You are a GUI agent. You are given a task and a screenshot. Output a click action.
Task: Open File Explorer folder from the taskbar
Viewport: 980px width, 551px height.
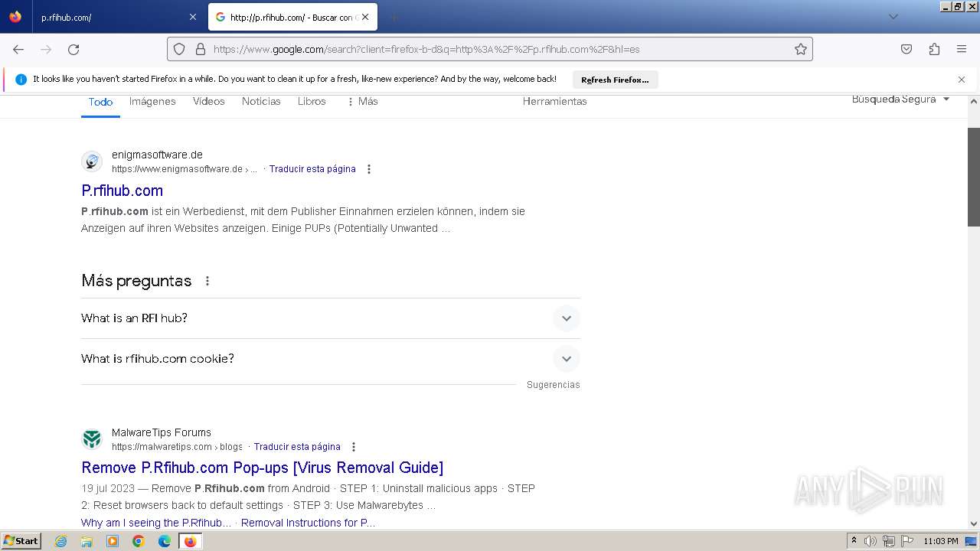[x=87, y=541]
